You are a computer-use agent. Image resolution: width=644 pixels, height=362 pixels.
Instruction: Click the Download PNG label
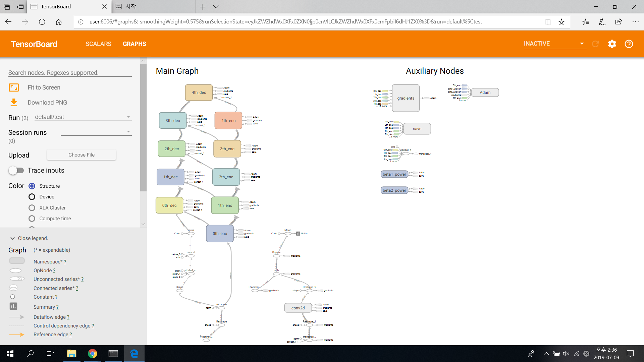(x=47, y=103)
